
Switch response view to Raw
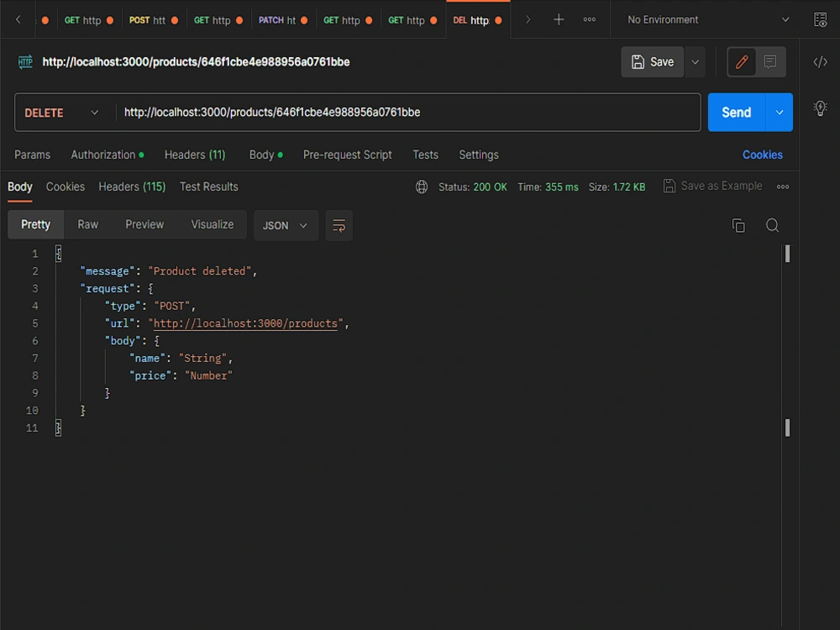[87, 224]
